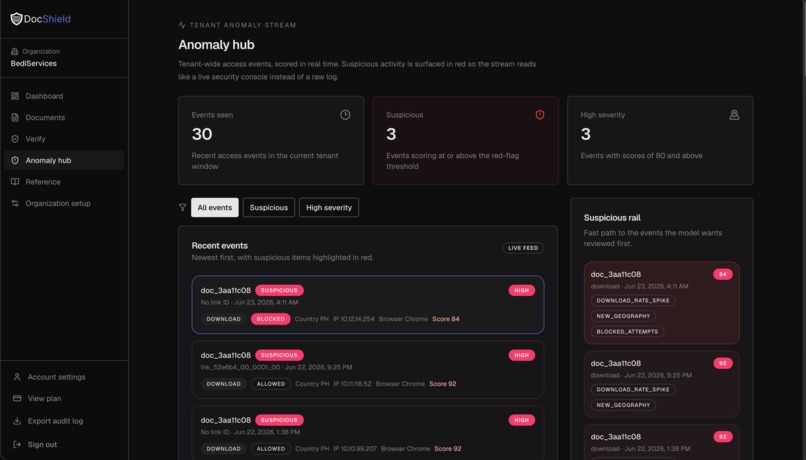806x460 pixels.
Task: Open Reference in the sidebar
Action: [x=64, y=182]
